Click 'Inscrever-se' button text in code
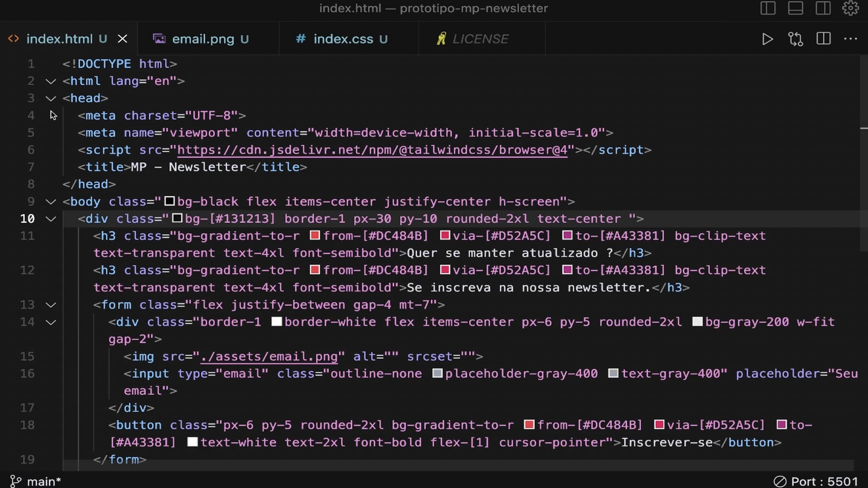The width and height of the screenshot is (868, 488). [x=667, y=442]
